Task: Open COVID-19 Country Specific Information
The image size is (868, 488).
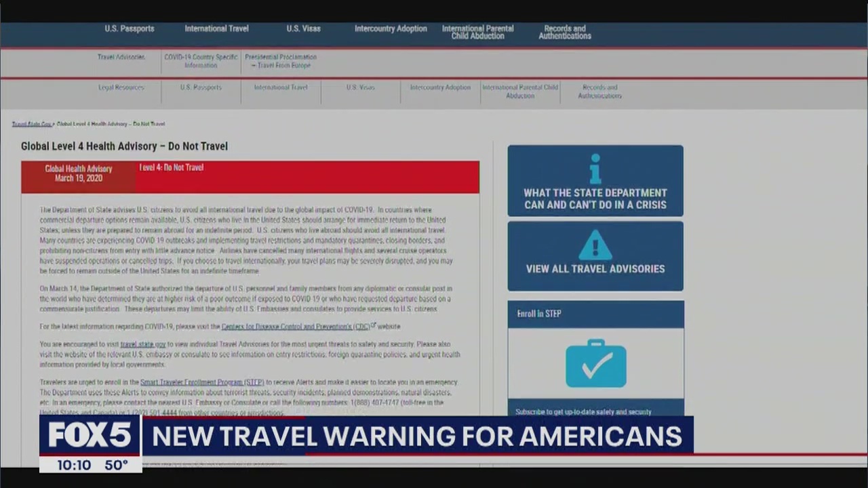Action: pyautogui.click(x=200, y=61)
